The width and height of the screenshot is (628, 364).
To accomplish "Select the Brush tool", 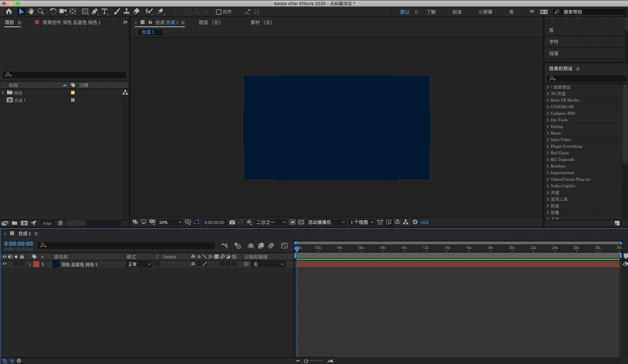I will (x=117, y=11).
